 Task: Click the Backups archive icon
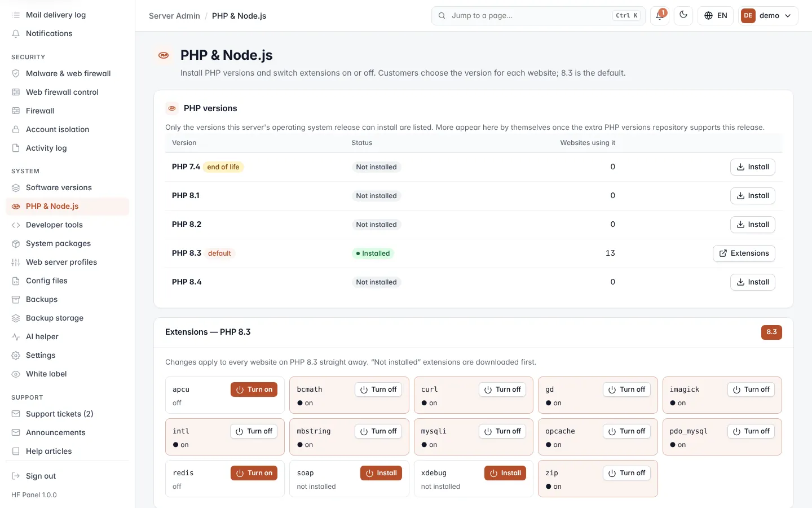[16, 299]
